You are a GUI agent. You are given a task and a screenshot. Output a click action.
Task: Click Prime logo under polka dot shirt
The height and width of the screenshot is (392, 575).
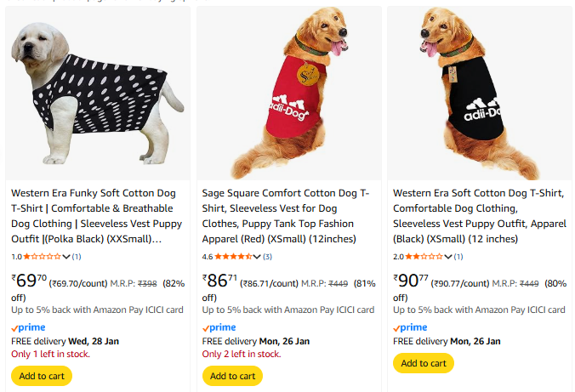click(28, 328)
